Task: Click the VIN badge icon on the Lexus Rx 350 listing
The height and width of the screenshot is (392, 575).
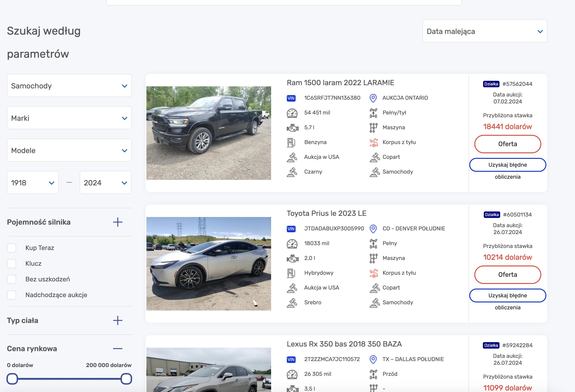Action: 291,359
